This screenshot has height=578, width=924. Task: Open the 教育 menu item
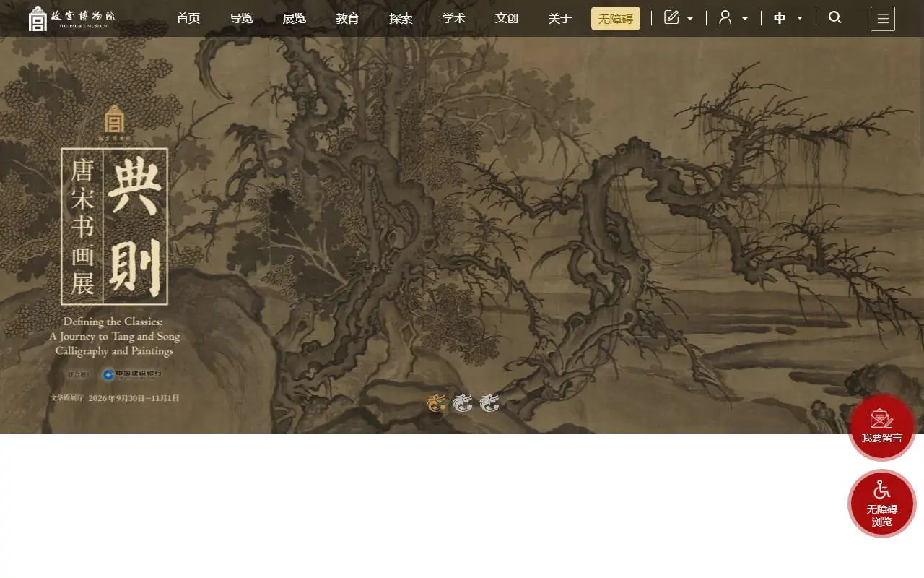(347, 19)
